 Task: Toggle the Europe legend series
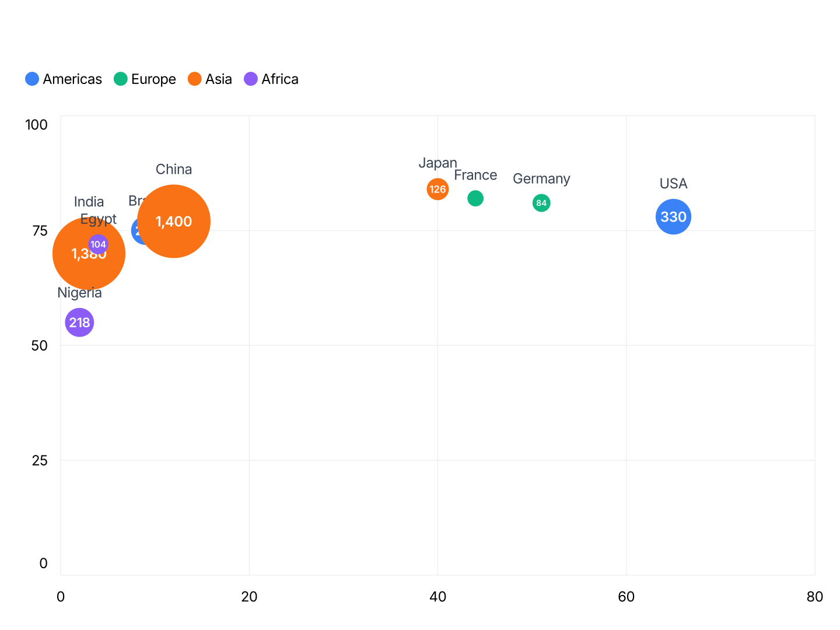tap(145, 79)
